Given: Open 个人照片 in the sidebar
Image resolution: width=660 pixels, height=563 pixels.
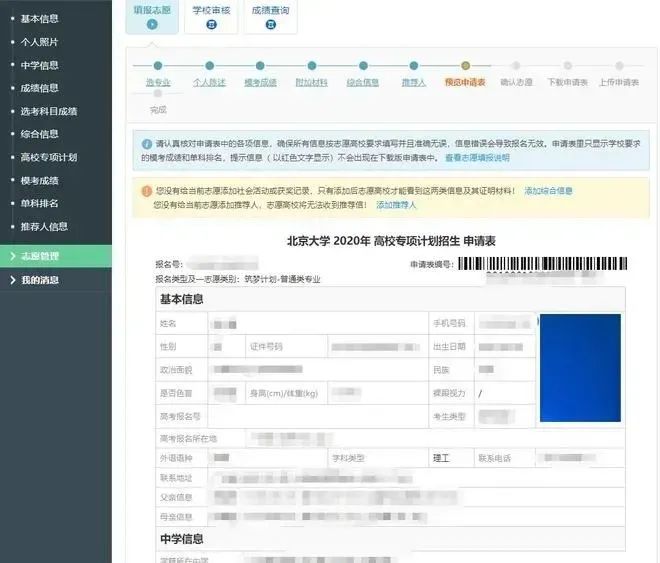Looking at the screenshot, I should 40,42.
